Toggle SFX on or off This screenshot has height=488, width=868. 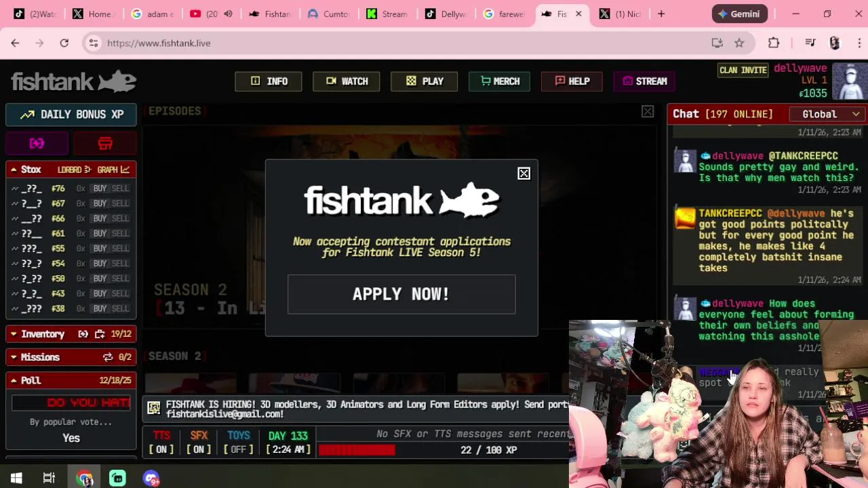pos(199,442)
